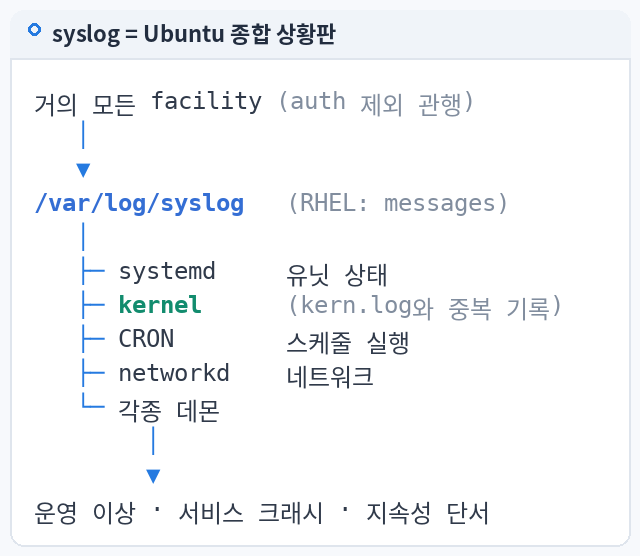Click the last branch connector beside 각종 데몬

93,400
